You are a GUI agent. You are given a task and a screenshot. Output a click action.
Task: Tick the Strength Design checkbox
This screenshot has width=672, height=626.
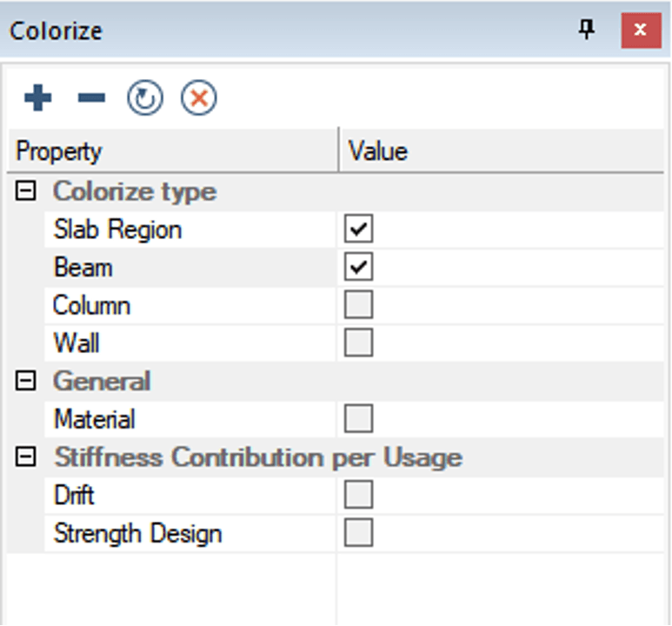(x=358, y=533)
